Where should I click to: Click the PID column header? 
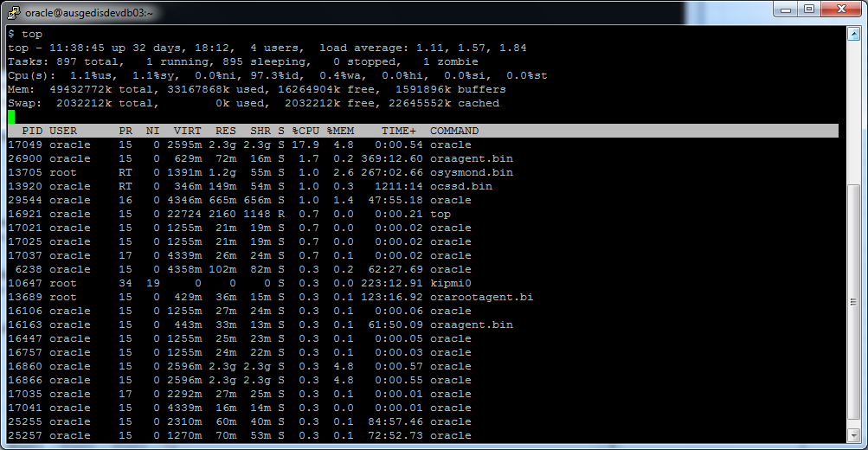[31, 132]
